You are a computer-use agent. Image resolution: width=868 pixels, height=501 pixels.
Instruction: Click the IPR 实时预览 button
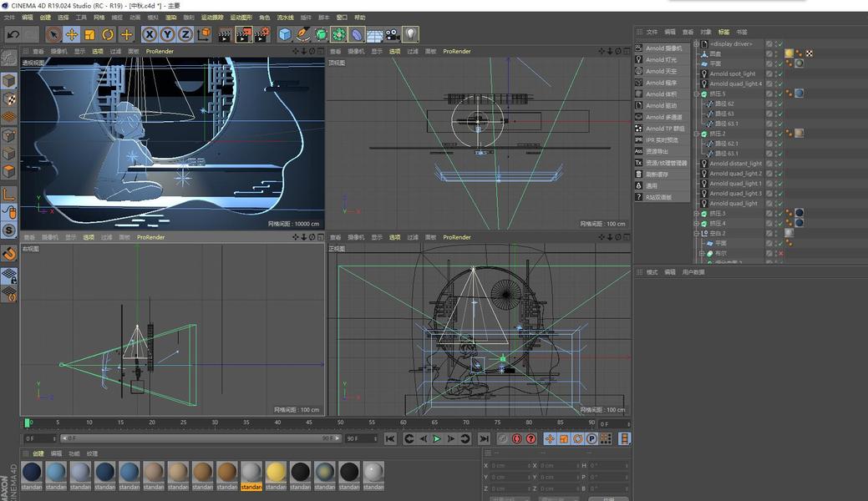662,140
